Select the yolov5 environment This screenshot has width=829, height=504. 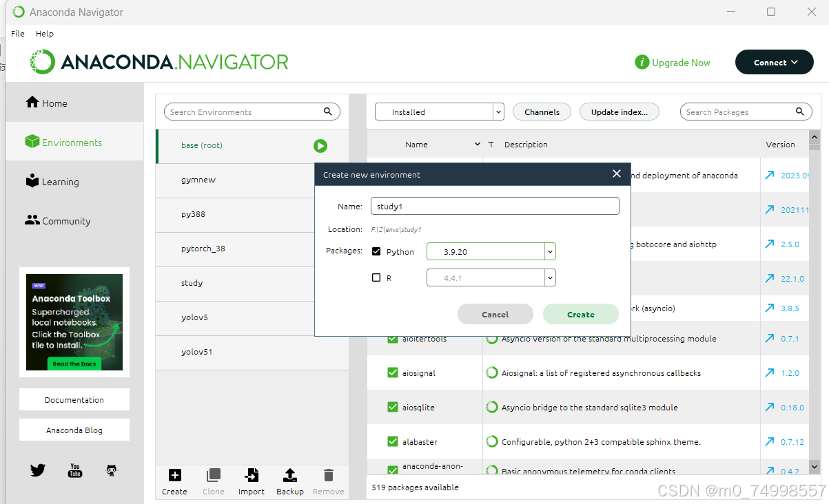click(252, 317)
